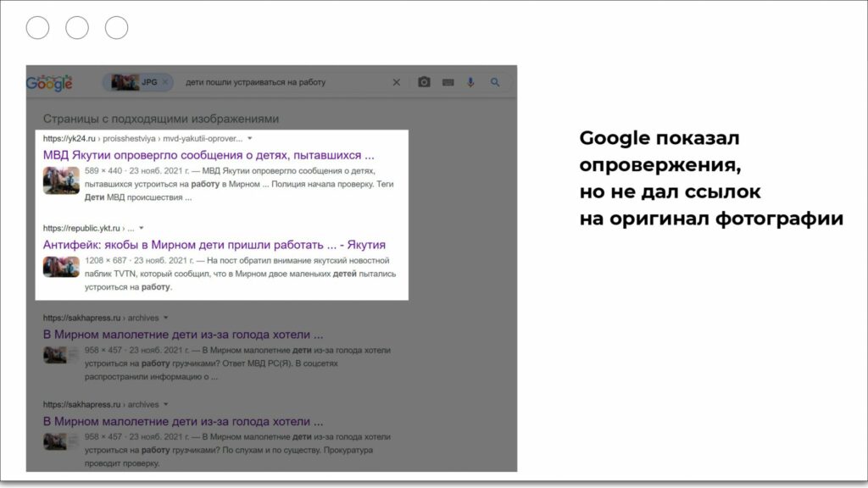Open link 'Антифейк: якобы в Мирном дети пришли работать'
Image resolution: width=868 pixels, height=488 pixels.
214,245
